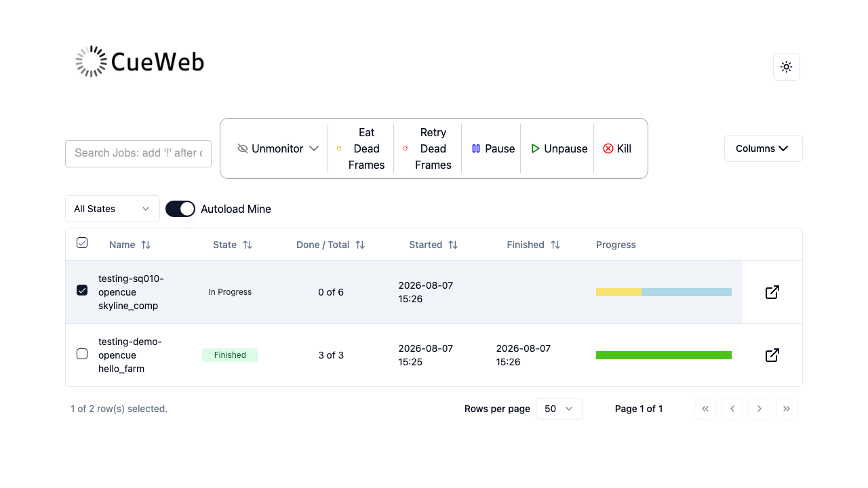Sort by Finished column arrows
The width and height of the screenshot is (868, 488).
[555, 245]
